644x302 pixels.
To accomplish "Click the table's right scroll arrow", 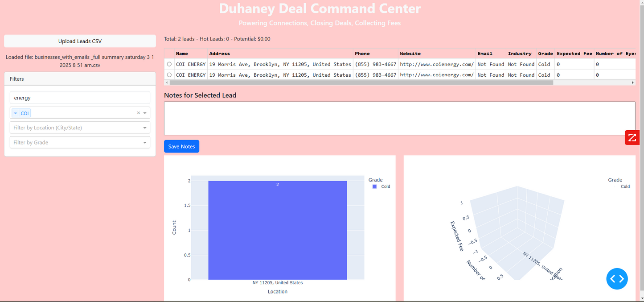I will point(632,83).
